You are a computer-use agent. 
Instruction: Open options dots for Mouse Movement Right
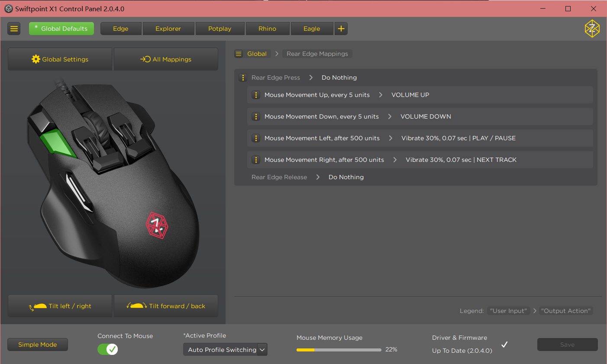(x=256, y=160)
